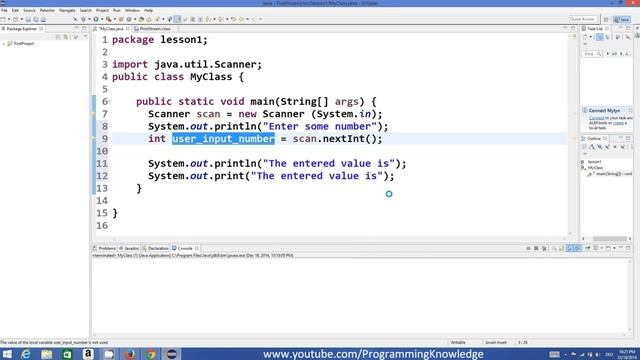Image resolution: width=640 pixels, height=360 pixels.
Task: Collapse all in Package Explorer toolbar
Action: (58, 37)
